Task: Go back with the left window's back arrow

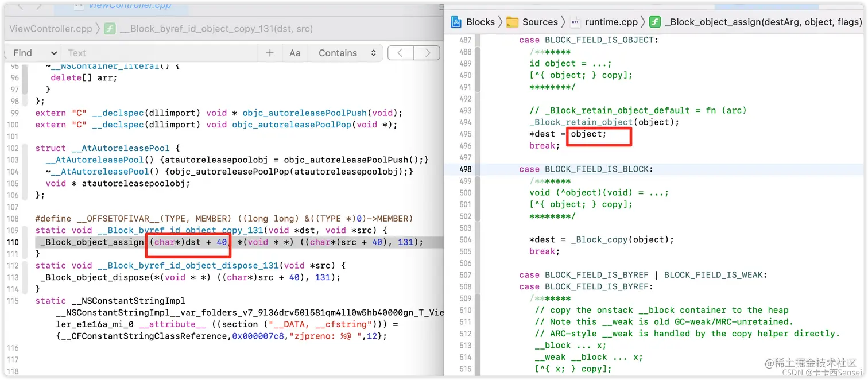Action: point(20,6)
